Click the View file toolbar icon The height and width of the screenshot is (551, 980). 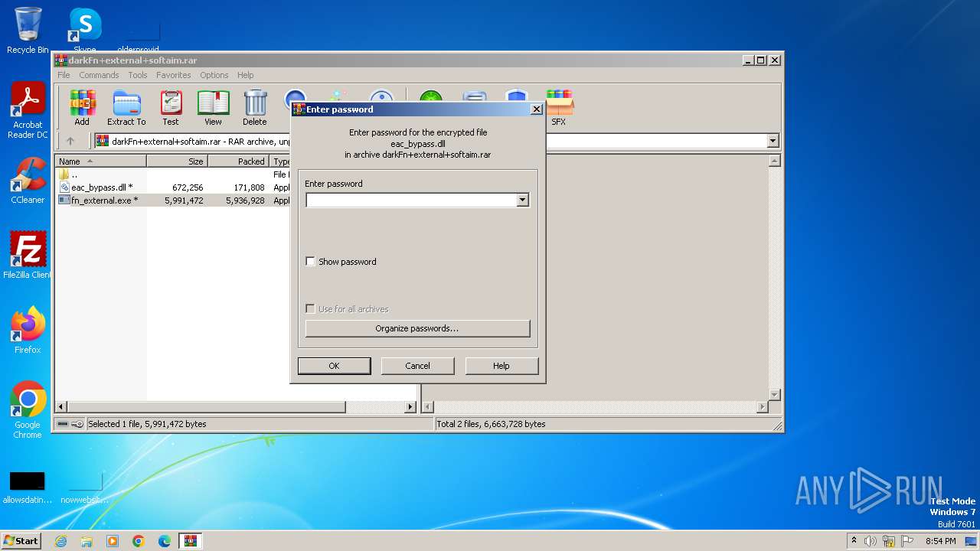pyautogui.click(x=213, y=108)
